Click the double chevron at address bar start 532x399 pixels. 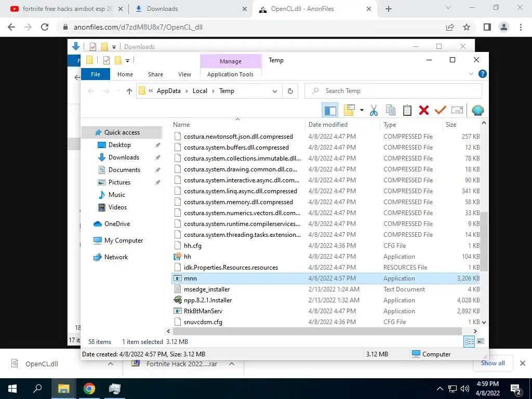[151, 90]
